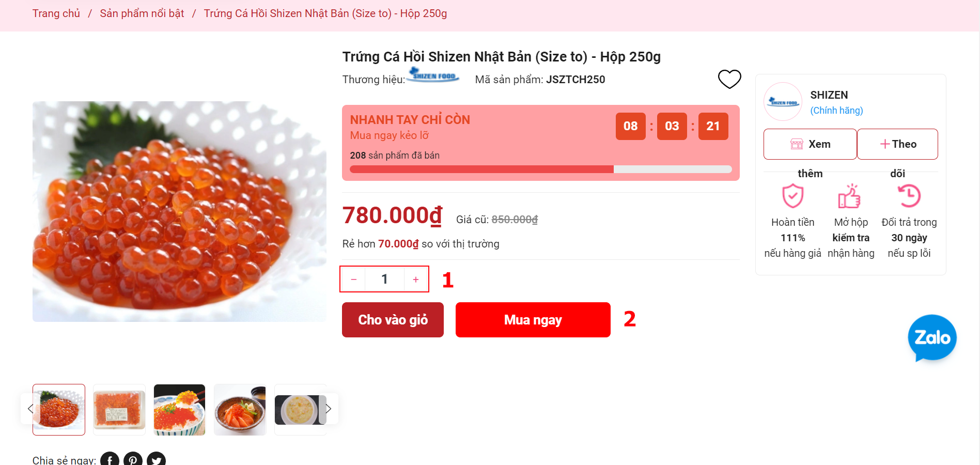Click the 111% refund shield icon
Viewport: 980px width, 465px height.
coord(792,196)
